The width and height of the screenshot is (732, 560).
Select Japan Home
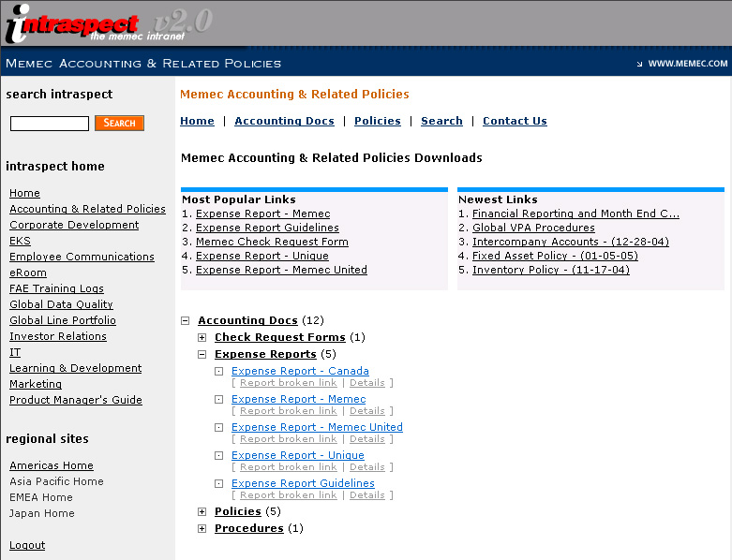[x=42, y=513]
